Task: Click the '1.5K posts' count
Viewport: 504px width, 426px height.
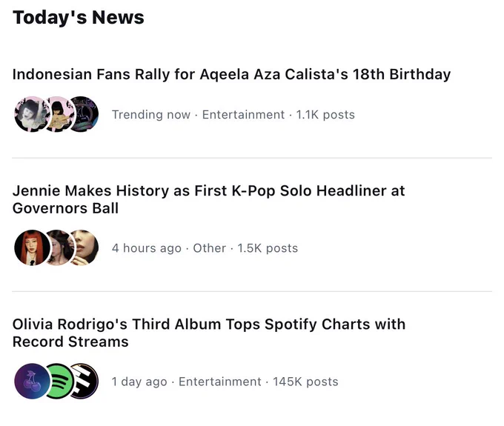Action: pyautogui.click(x=268, y=248)
